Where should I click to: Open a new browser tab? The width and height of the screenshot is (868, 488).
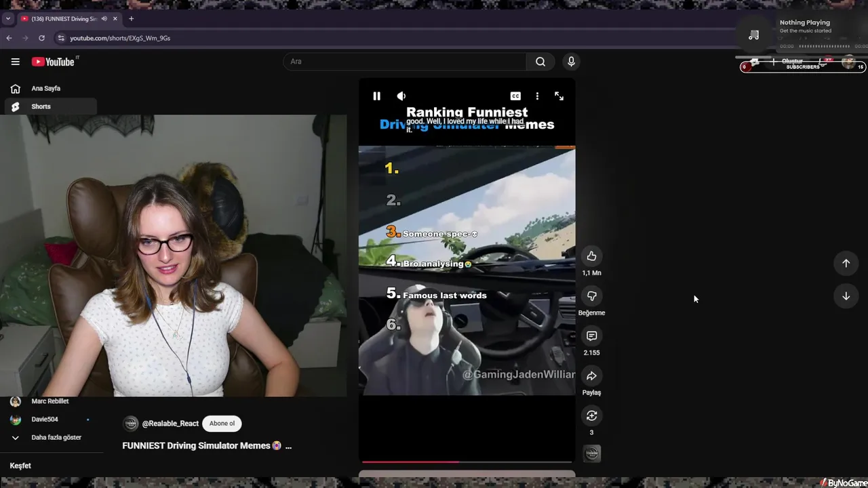coord(131,18)
